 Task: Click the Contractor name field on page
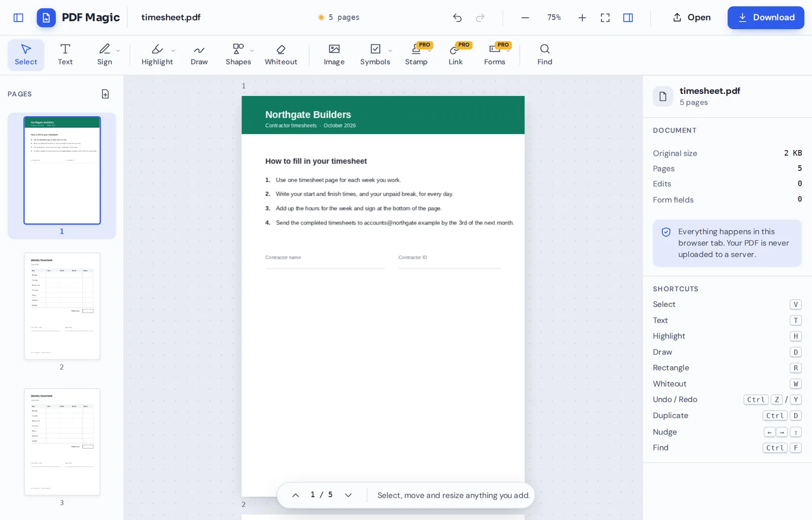(325, 261)
